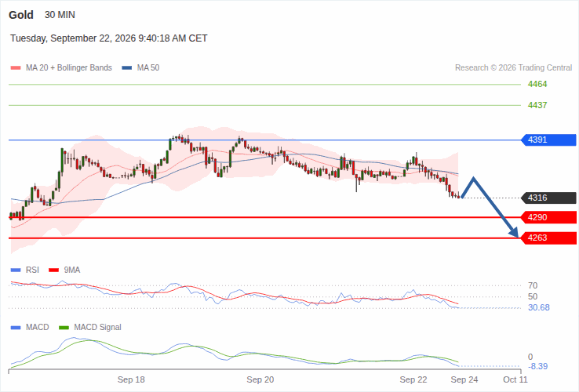The width and height of the screenshot is (579, 392).
Task: Click the RSI legend swatch
Action: [16, 270]
